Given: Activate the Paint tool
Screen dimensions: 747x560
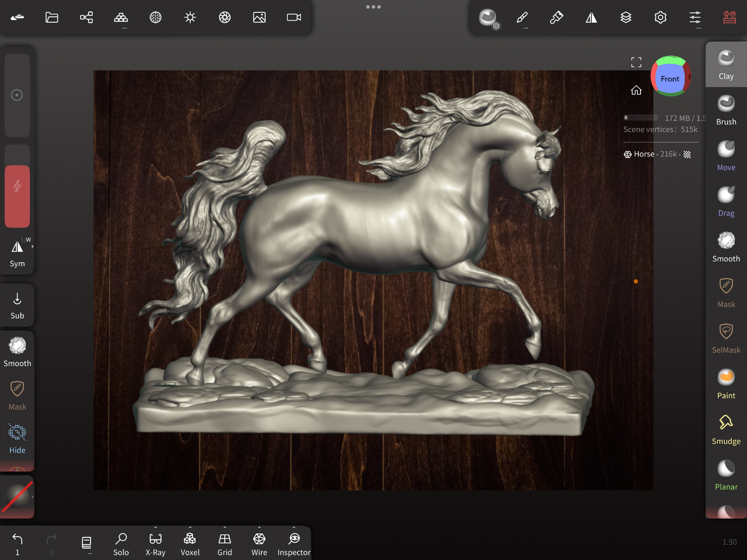Looking at the screenshot, I should pyautogui.click(x=726, y=384).
